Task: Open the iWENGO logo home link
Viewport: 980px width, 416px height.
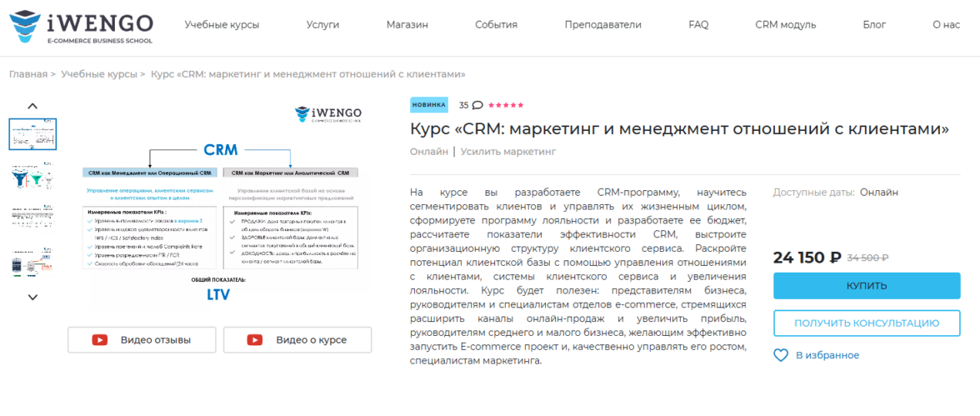Action: (x=81, y=27)
